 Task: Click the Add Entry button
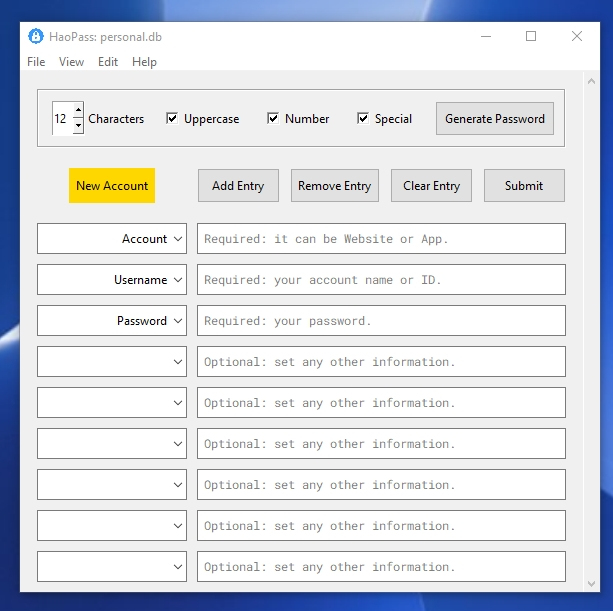(238, 186)
